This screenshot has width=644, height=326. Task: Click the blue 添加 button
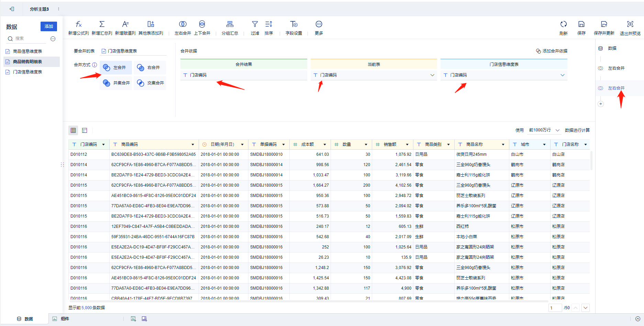click(x=48, y=26)
